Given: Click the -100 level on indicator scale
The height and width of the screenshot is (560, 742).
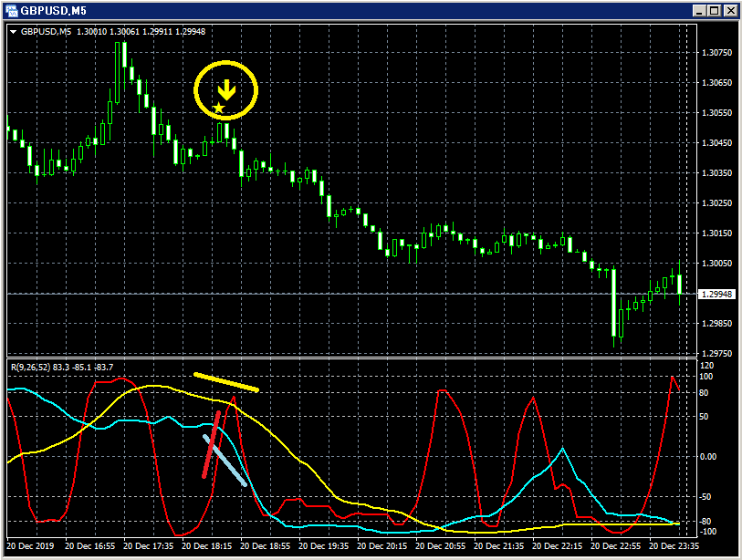Looking at the screenshot, I should pos(708,532).
